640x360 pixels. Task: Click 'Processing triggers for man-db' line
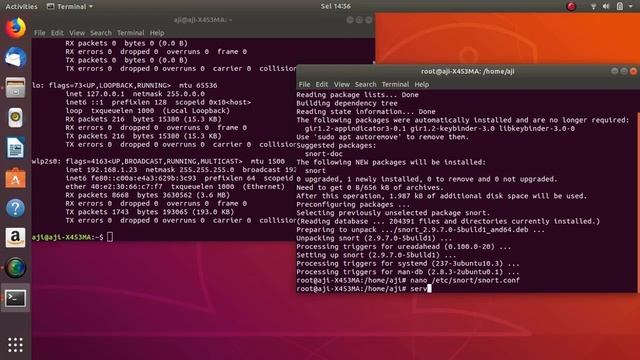coord(408,272)
